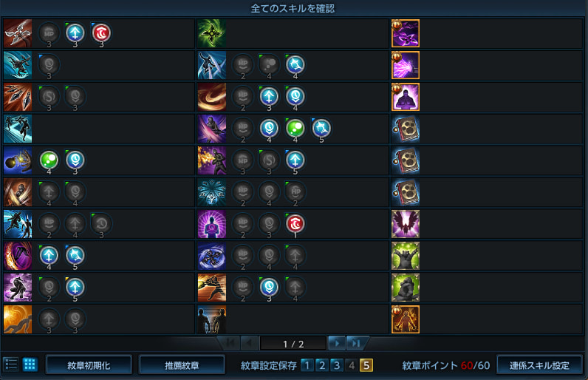
Task: Go to the next page arrow
Action: point(337,343)
